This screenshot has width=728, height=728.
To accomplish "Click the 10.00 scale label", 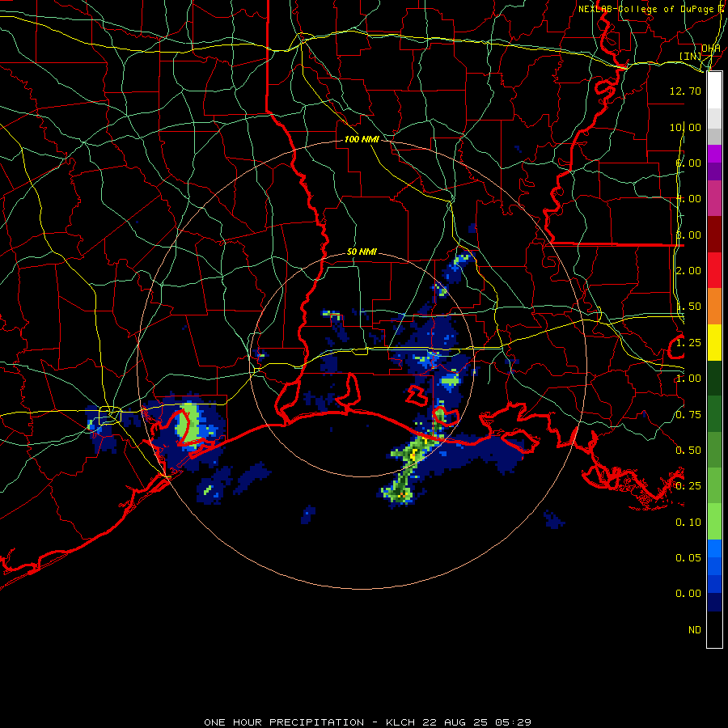I will (685, 127).
